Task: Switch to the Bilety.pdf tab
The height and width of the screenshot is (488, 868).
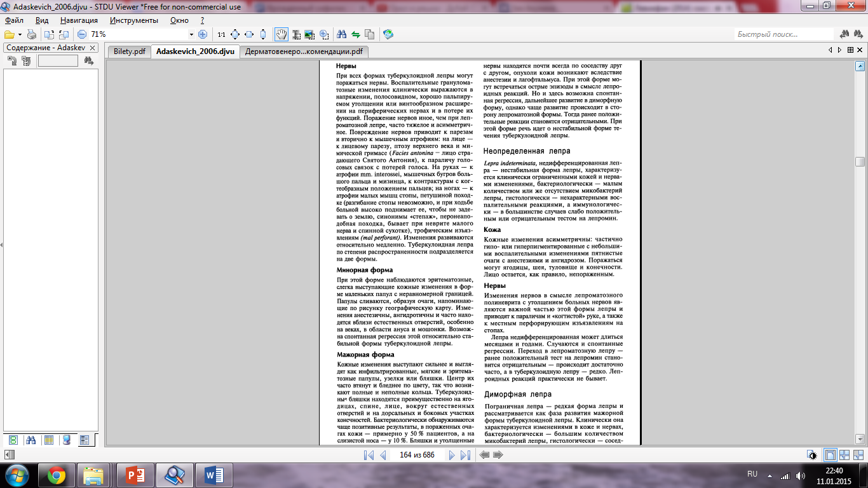Action: (129, 51)
